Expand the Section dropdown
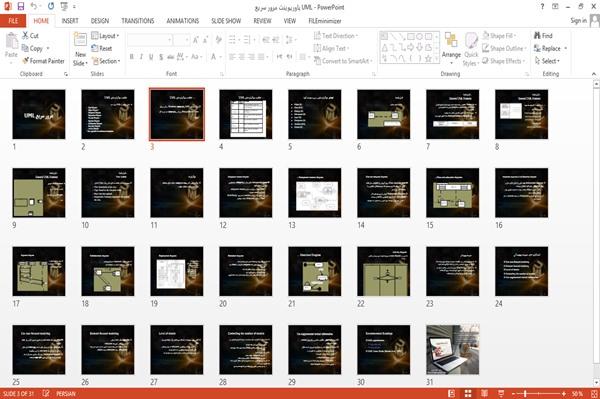Image resolution: width=600 pixels, height=399 pixels. click(106, 61)
